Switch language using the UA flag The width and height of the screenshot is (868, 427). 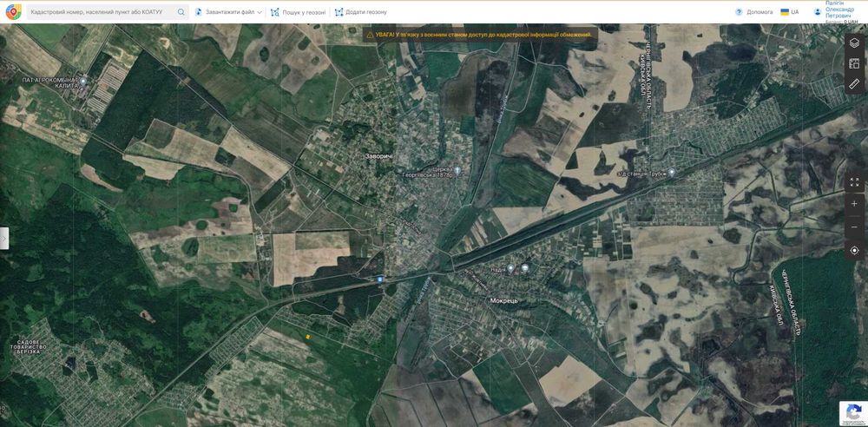(x=789, y=11)
